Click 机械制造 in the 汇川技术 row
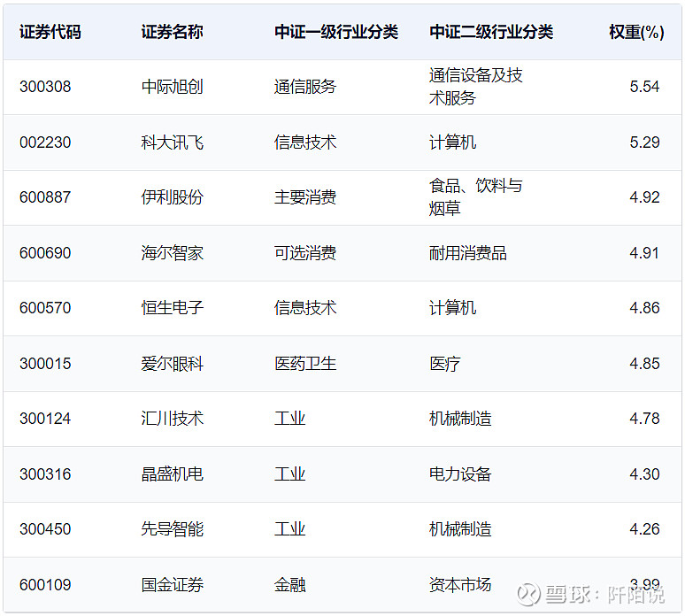 (460, 419)
